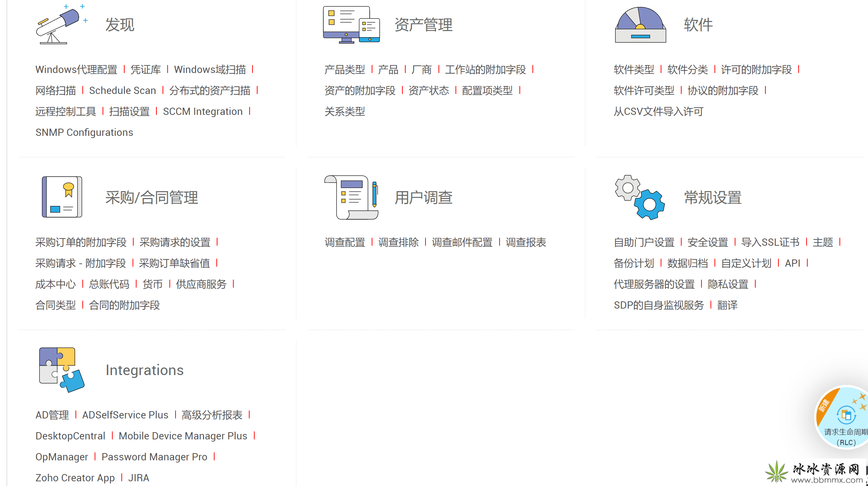Open 主题 settings link
The image size is (868, 486).
click(x=823, y=242)
